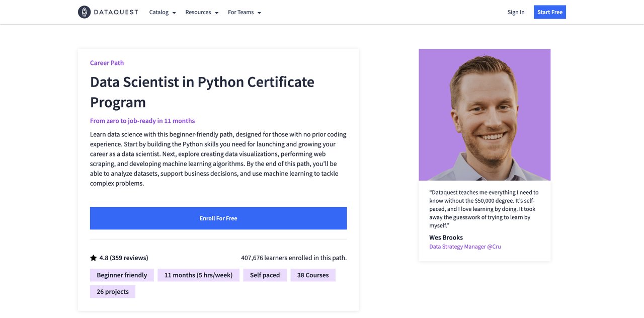Click the From zero to job-ready subtitle
This screenshot has width=644, height=318.
142,121
